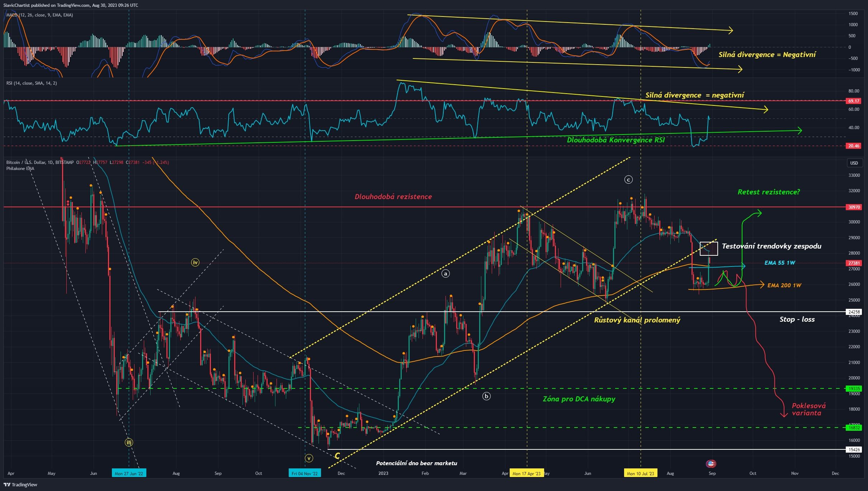Click the 24258 Stop-loss level label
This screenshot has width=868, height=491.
click(855, 312)
